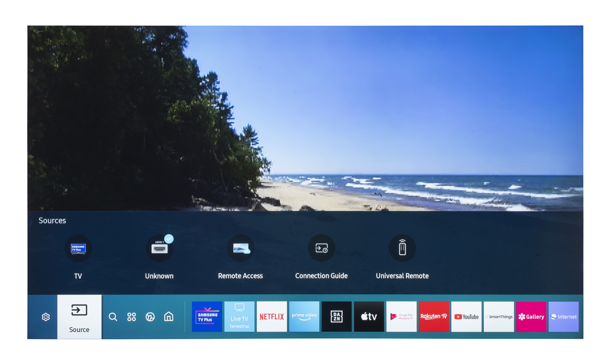The image size is (611, 364).
Task: Open the Search magnifier icon
Action: [x=113, y=317]
